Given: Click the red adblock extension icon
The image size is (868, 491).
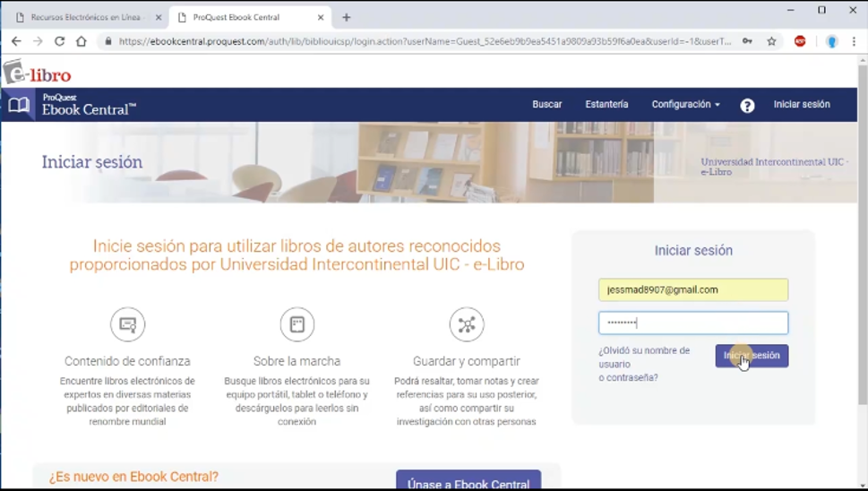Looking at the screenshot, I should point(800,41).
